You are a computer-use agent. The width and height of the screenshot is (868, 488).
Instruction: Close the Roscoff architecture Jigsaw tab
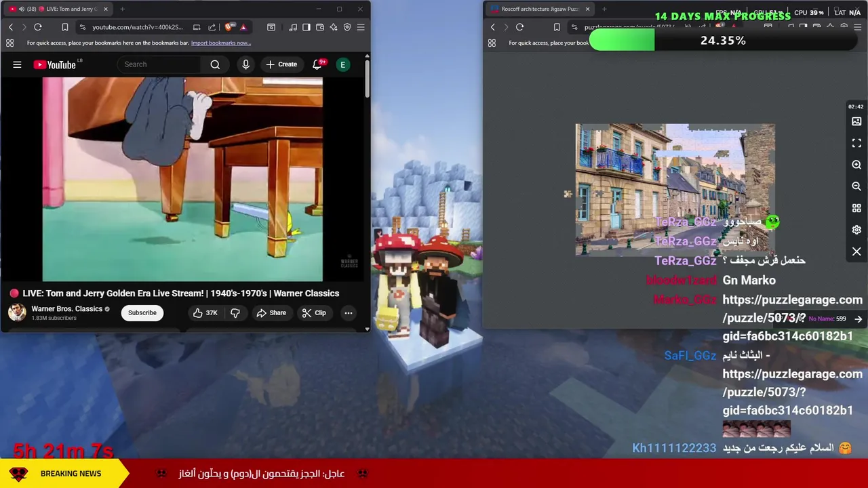[587, 9]
